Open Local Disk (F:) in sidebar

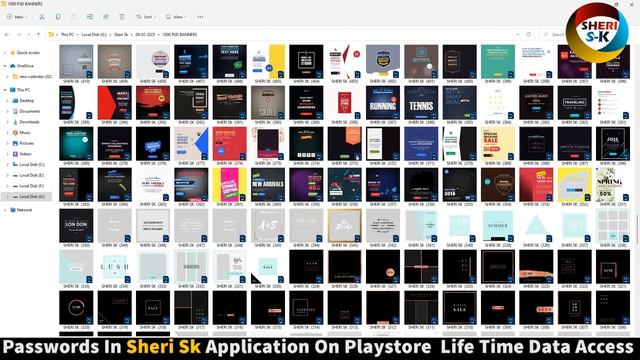[x=32, y=186]
